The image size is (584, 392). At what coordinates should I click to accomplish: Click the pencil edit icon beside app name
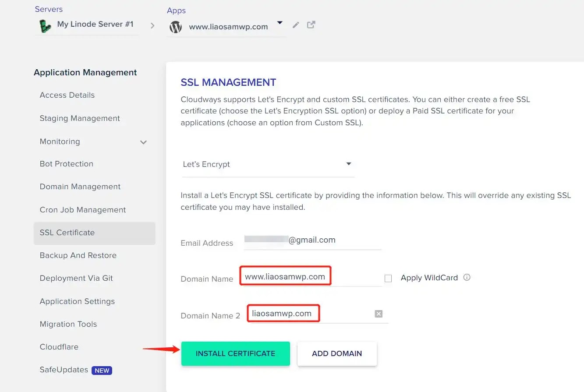tap(296, 25)
